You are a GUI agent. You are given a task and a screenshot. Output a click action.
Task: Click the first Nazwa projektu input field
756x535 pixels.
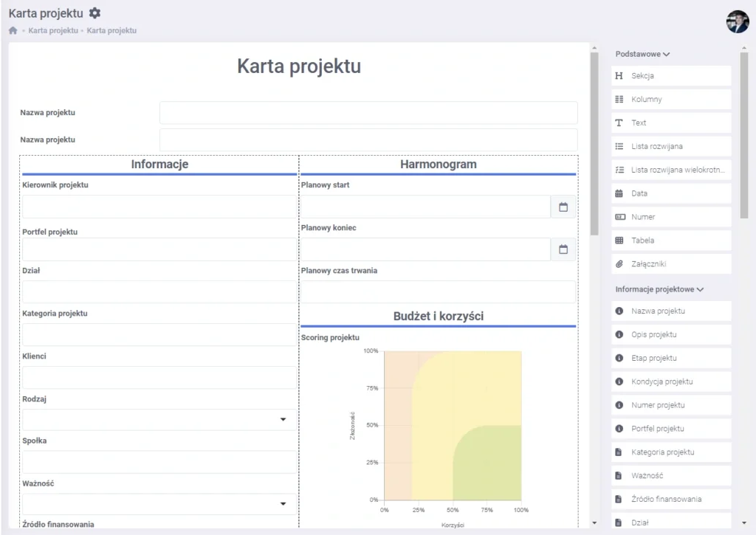pos(368,113)
